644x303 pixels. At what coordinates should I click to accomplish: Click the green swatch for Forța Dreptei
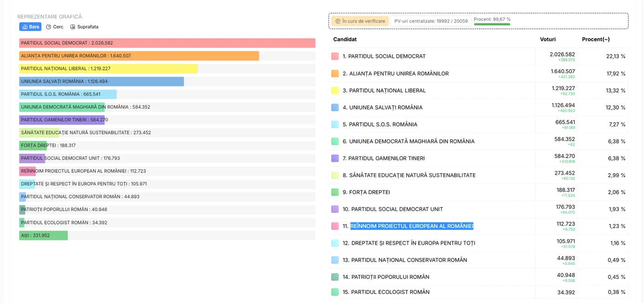pos(335,192)
